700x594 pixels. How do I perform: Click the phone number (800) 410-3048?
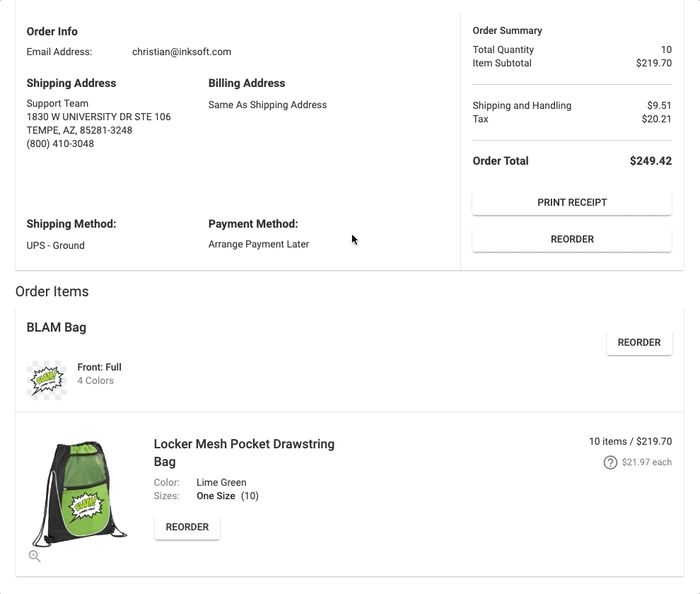tap(60, 144)
